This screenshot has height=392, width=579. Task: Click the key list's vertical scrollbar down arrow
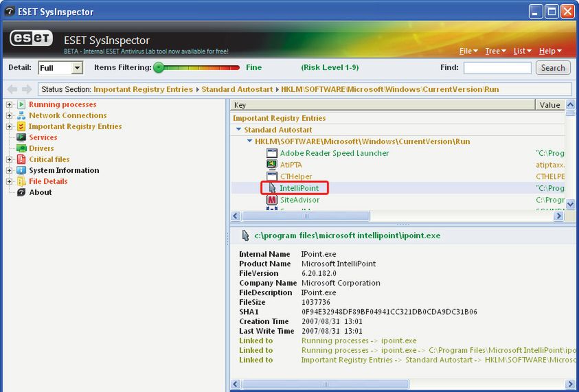[570, 204]
